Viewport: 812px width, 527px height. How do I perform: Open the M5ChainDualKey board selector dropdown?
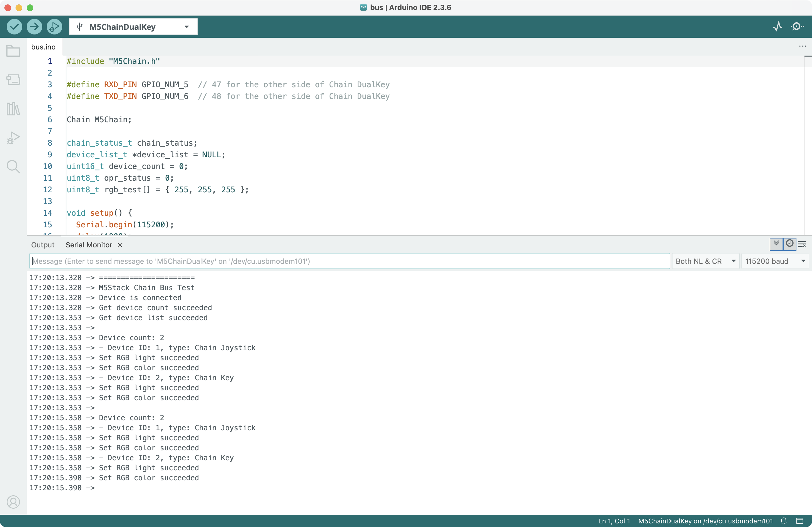[x=133, y=27]
